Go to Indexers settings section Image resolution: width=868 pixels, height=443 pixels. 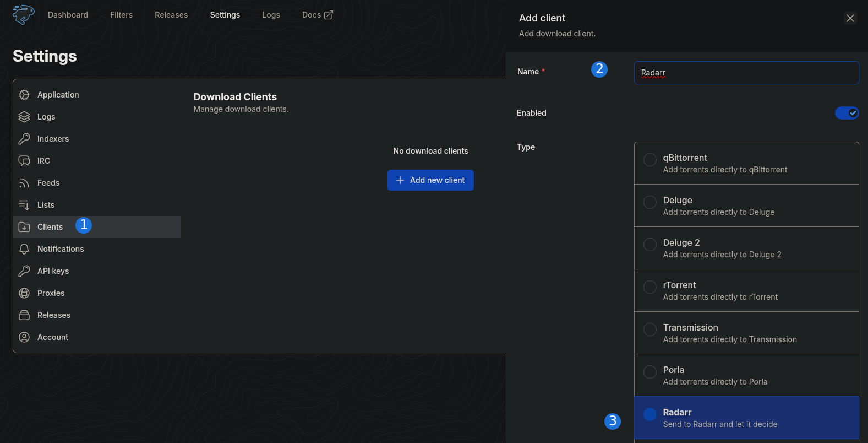click(x=97, y=139)
